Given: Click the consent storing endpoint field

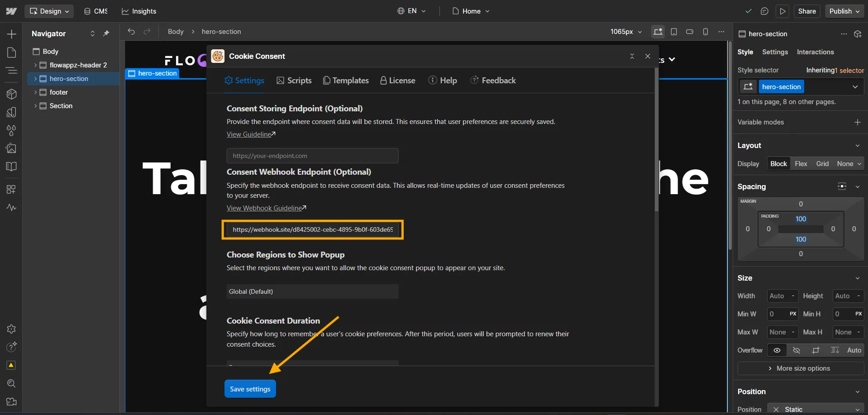Looking at the screenshot, I should (x=312, y=156).
